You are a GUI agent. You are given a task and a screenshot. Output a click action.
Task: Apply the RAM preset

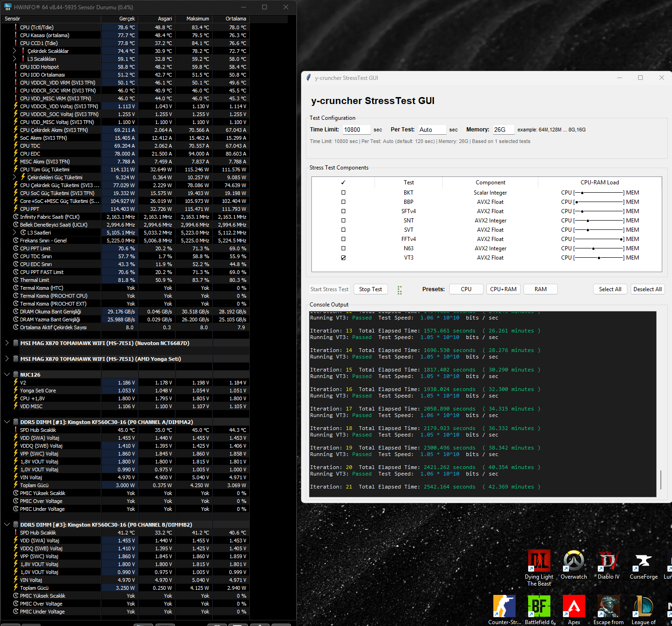(x=540, y=289)
